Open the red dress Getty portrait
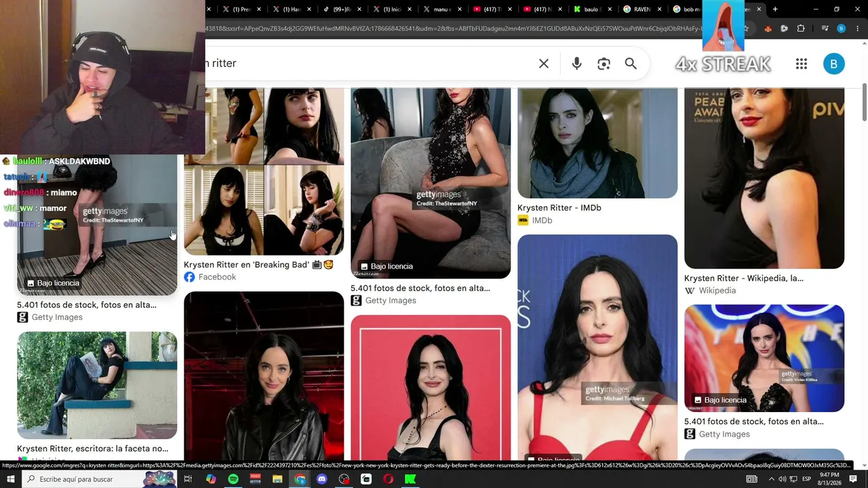Viewport: 868px width, 488px height. [597, 347]
